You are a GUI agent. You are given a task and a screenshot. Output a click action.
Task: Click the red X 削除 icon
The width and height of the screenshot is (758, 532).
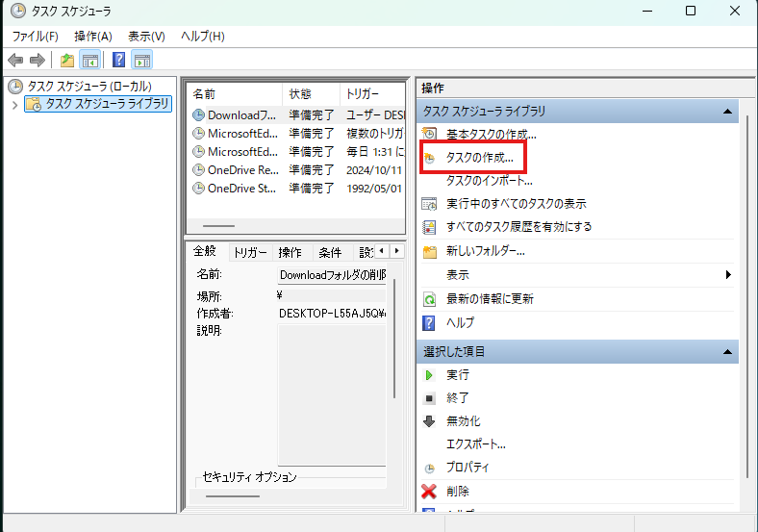[429, 492]
